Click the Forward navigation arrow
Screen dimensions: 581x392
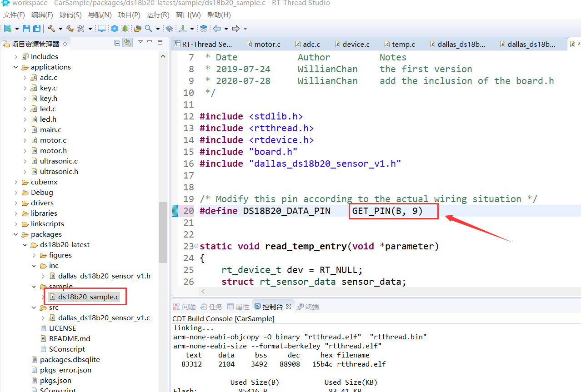(236, 29)
